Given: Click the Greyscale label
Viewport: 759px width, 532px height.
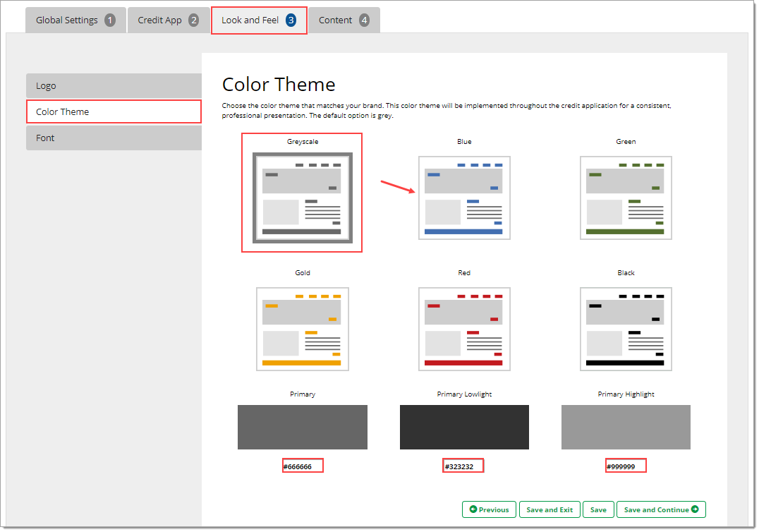Looking at the screenshot, I should 303,141.
